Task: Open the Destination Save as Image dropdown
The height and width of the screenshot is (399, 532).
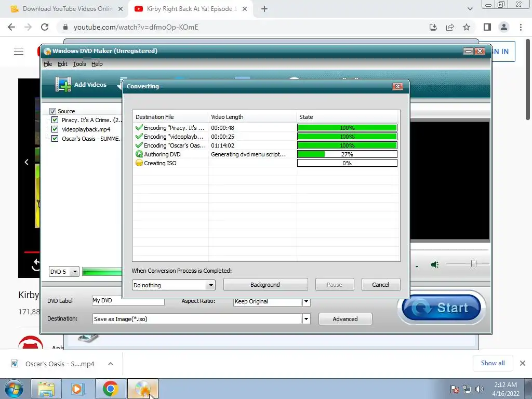Action: [x=306, y=319]
